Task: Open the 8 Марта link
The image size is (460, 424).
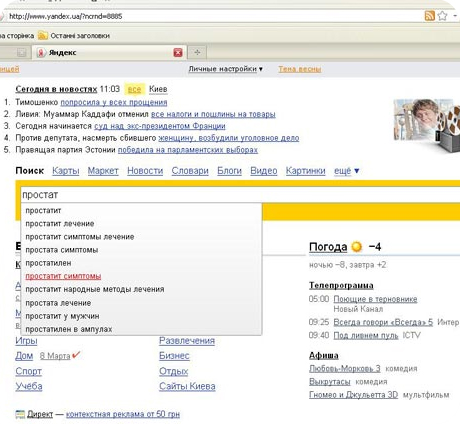Action: (55, 356)
